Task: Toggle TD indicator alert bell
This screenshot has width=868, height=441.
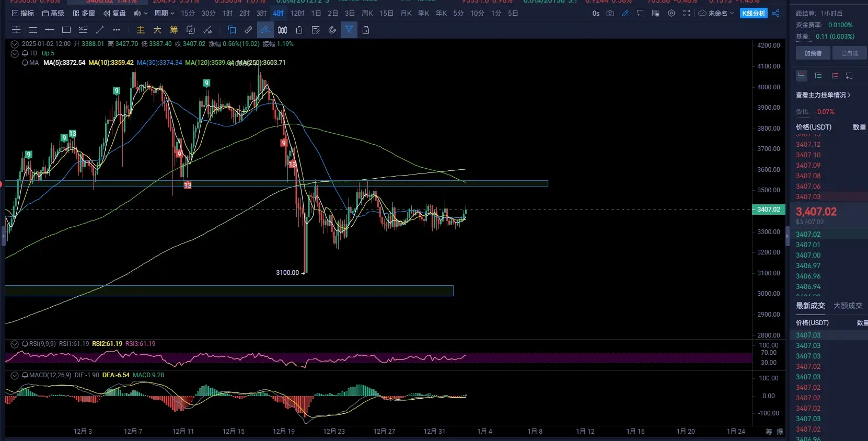Action: [25, 53]
